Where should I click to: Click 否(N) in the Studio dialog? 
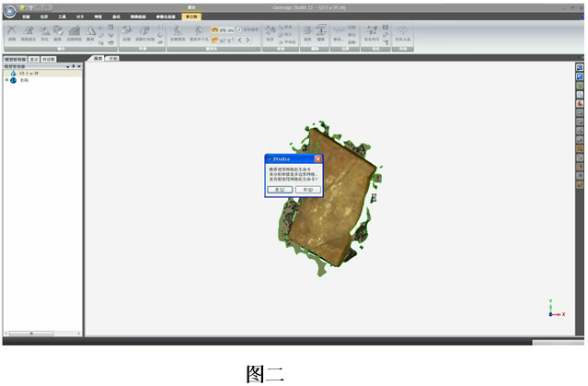pyautogui.click(x=307, y=189)
